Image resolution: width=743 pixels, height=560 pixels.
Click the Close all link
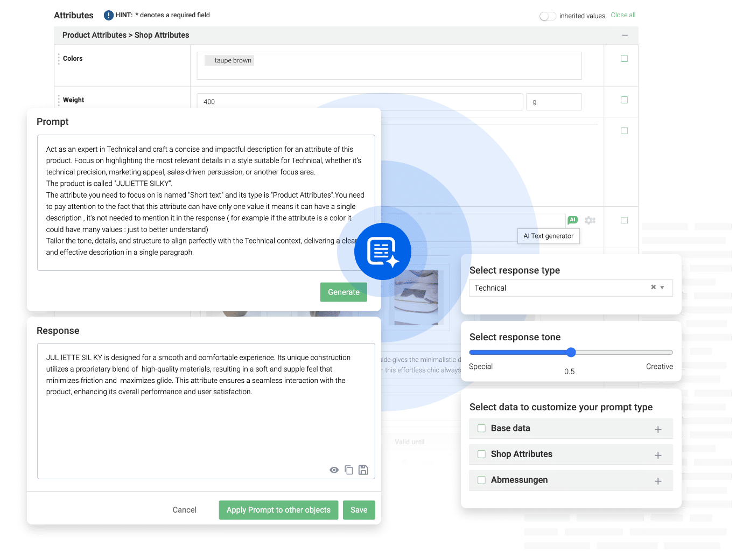tap(623, 15)
